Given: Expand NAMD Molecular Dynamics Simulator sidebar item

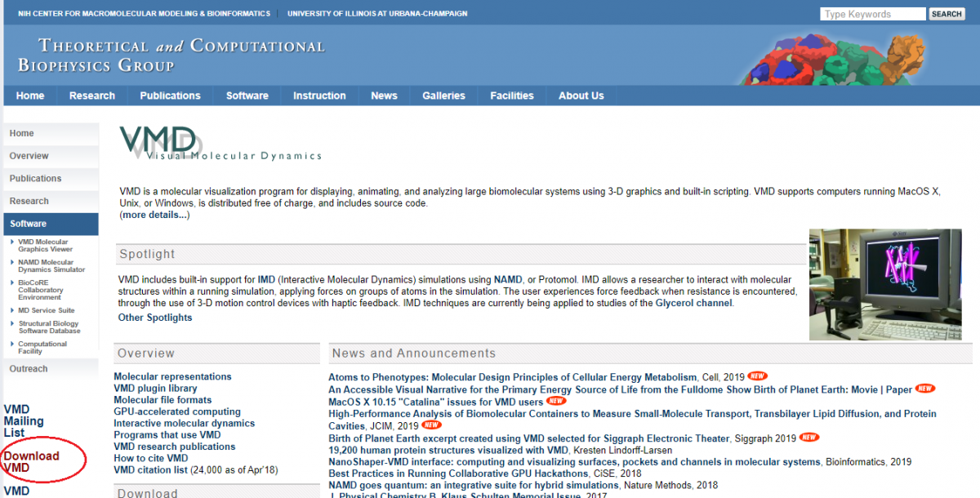Looking at the screenshot, I should [x=51, y=265].
